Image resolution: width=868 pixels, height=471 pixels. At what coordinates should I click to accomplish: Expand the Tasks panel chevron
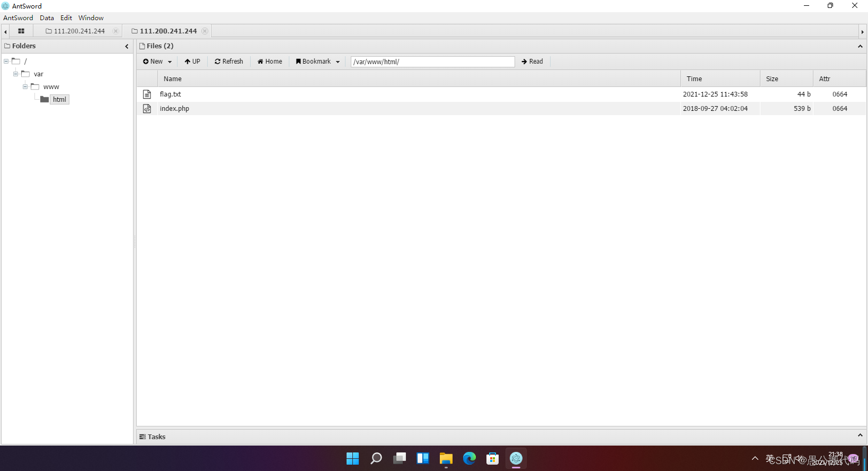pos(860,435)
